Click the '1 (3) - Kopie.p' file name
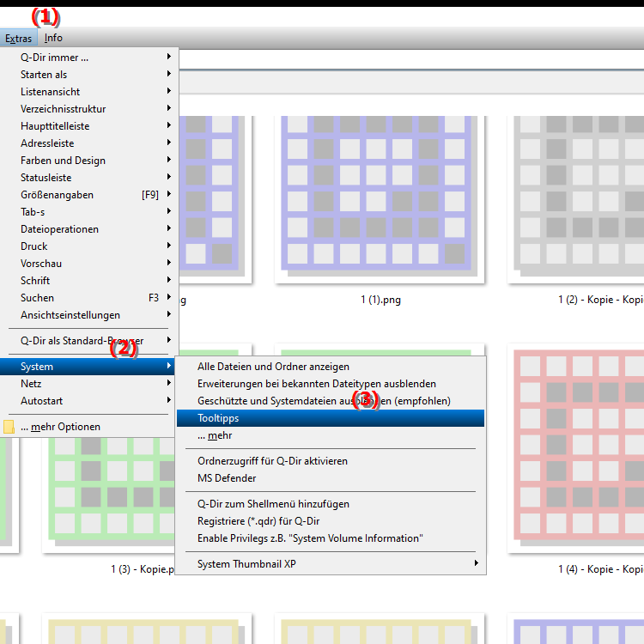The height and width of the screenshot is (644, 644). click(143, 569)
